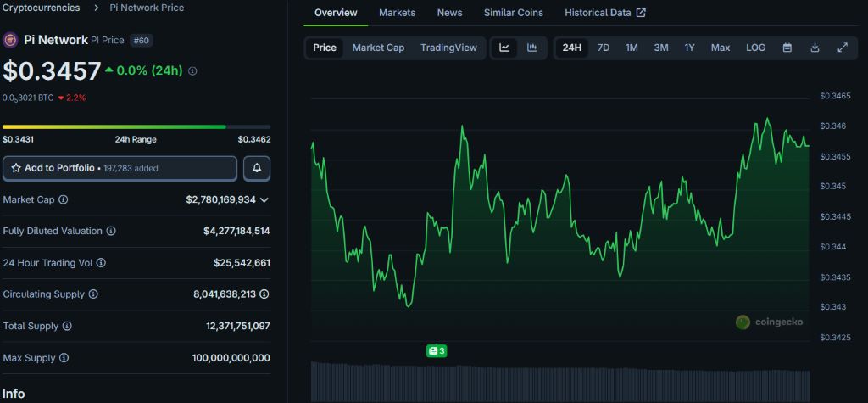Go to Cryptocurrencies breadcrumb link
This screenshot has width=868, height=403.
click(x=42, y=8)
